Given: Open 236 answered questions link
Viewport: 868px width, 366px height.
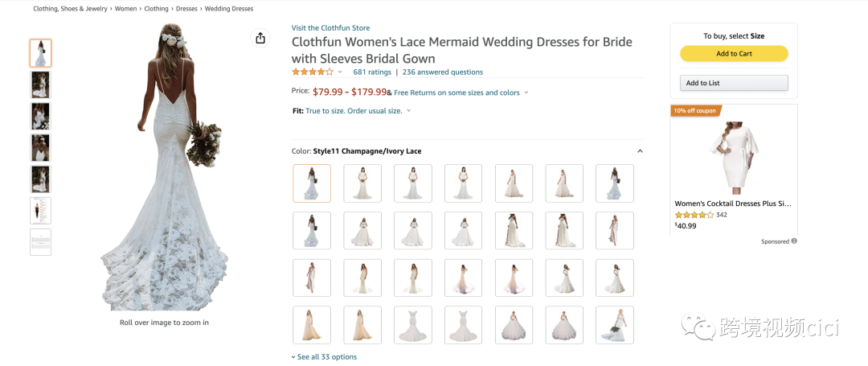Looking at the screenshot, I should coord(443,72).
